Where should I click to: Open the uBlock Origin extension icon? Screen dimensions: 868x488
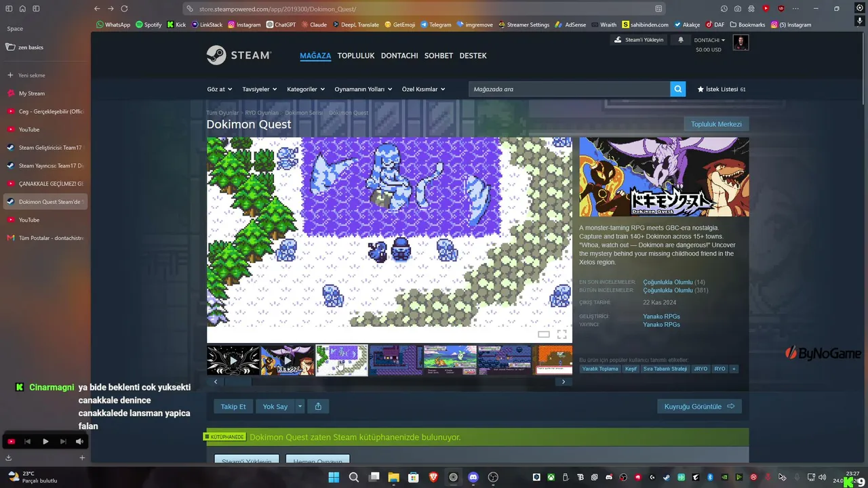781,9
